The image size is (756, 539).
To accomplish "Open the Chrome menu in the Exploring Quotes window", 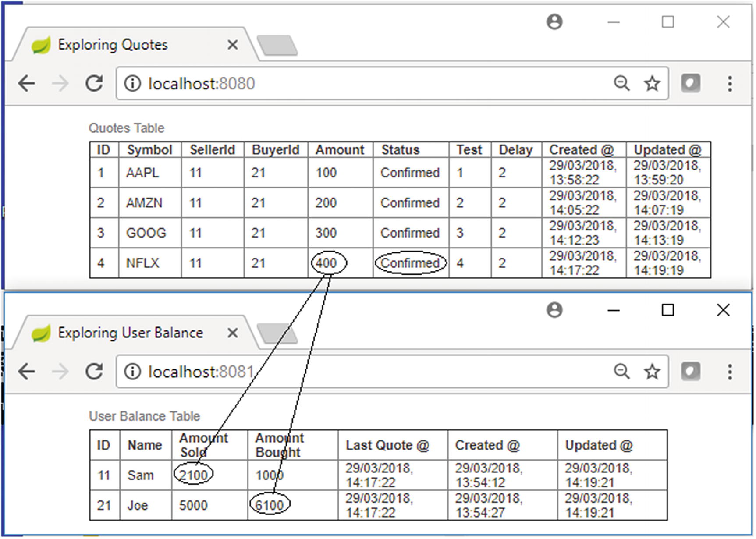I will point(730,83).
